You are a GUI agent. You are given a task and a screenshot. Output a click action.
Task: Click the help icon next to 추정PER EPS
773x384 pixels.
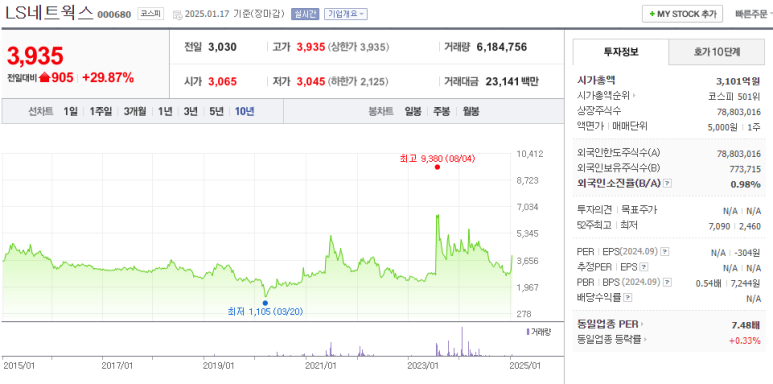(644, 267)
